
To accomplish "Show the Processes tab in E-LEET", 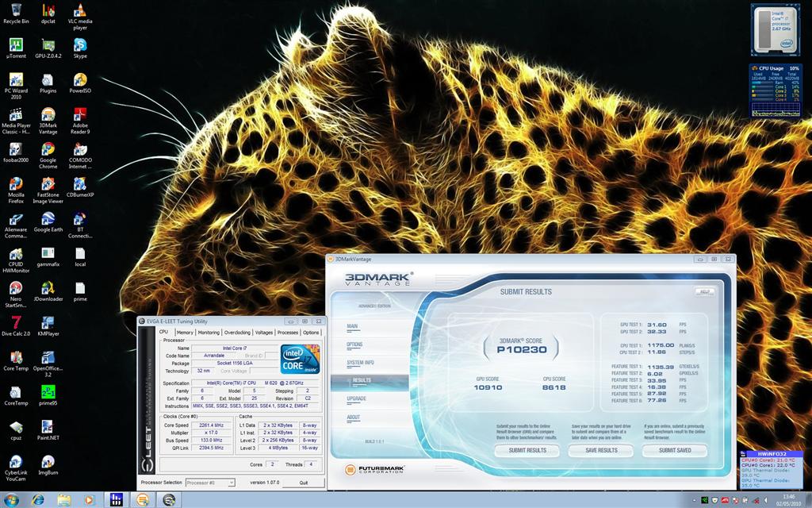I will pyautogui.click(x=288, y=333).
